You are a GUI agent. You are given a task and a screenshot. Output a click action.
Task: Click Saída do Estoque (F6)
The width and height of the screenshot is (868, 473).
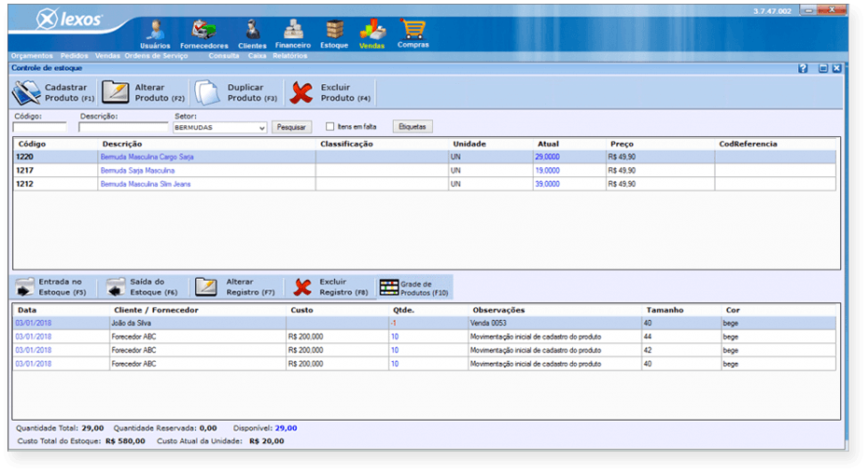click(x=142, y=286)
